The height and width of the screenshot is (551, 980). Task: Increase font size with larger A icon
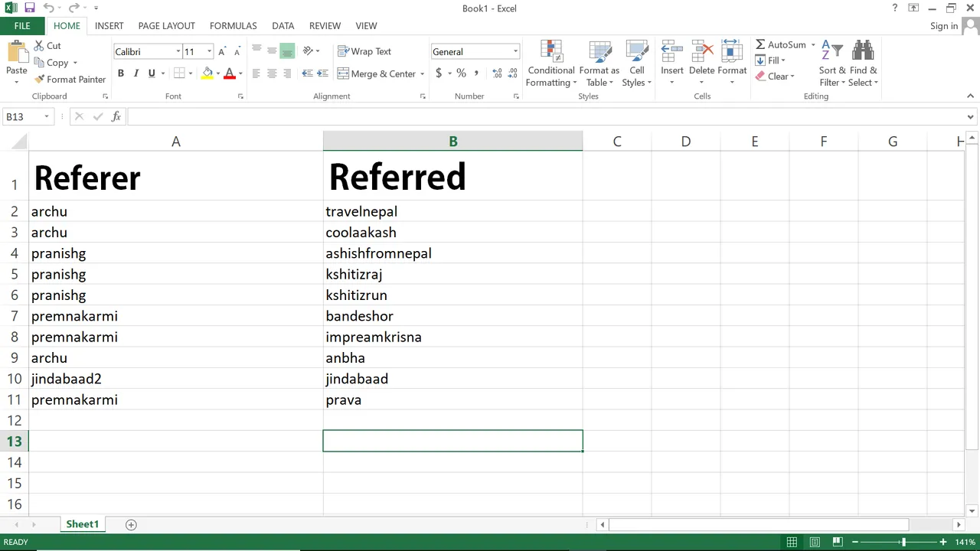(222, 52)
